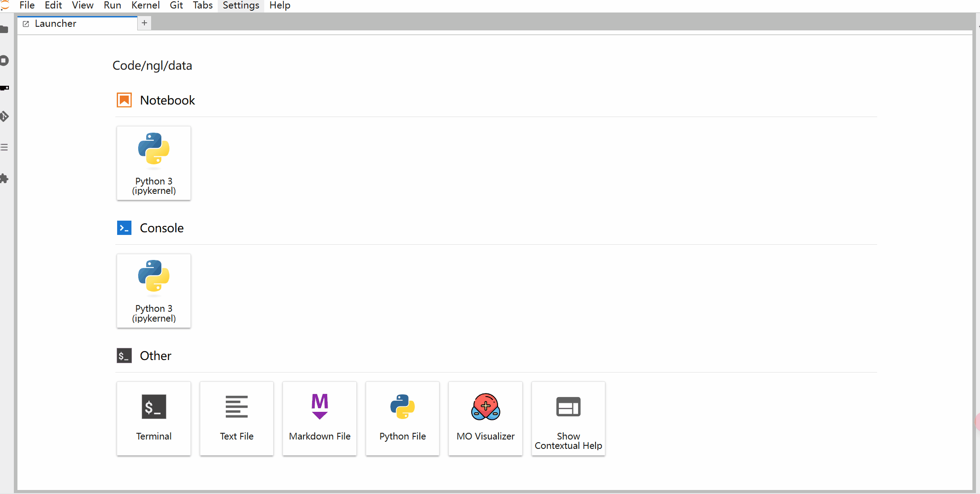Viewport: 980px width, 494px height.
Task: Create a new Python File
Action: pos(402,418)
